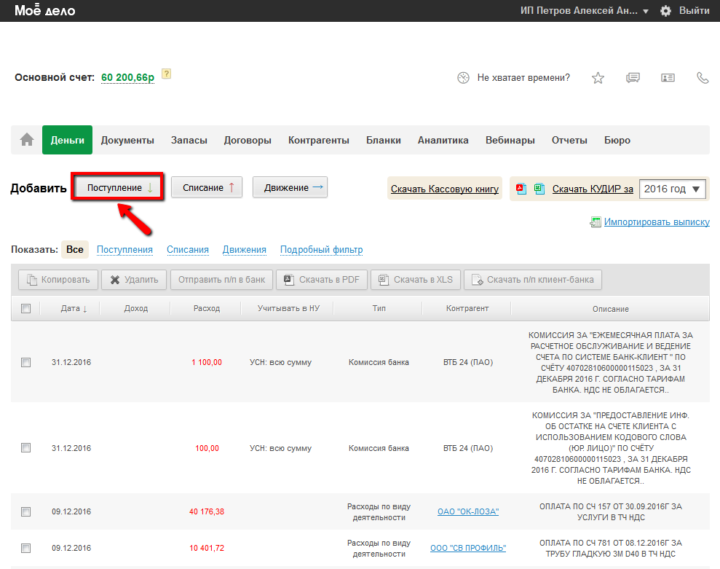Image resolution: width=720 pixels, height=569 pixels.
Task: Go to the Home icon tab
Action: point(27,140)
